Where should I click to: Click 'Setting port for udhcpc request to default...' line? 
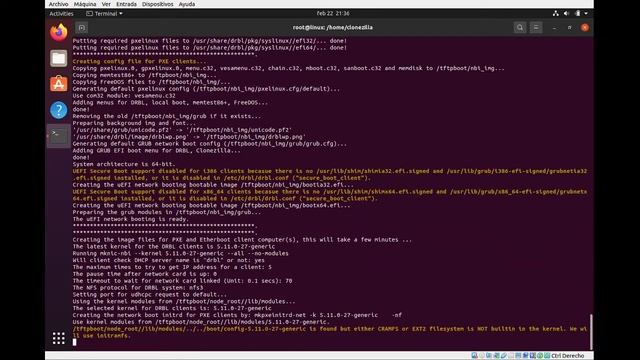tap(149, 295)
